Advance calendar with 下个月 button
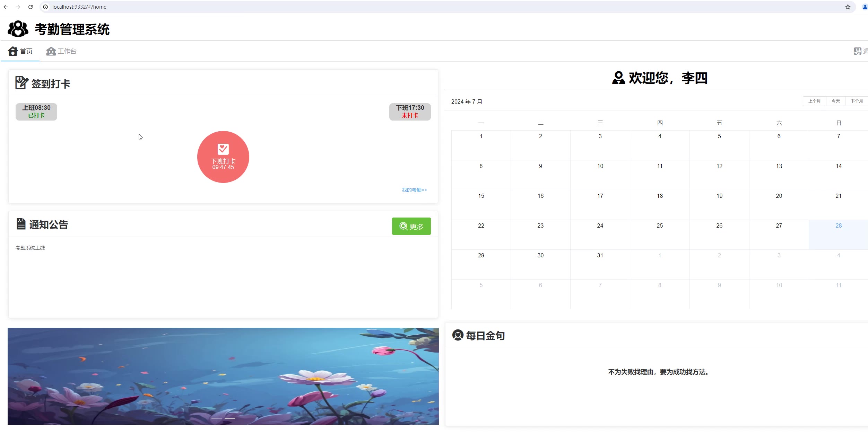868x442 pixels. pyautogui.click(x=856, y=101)
